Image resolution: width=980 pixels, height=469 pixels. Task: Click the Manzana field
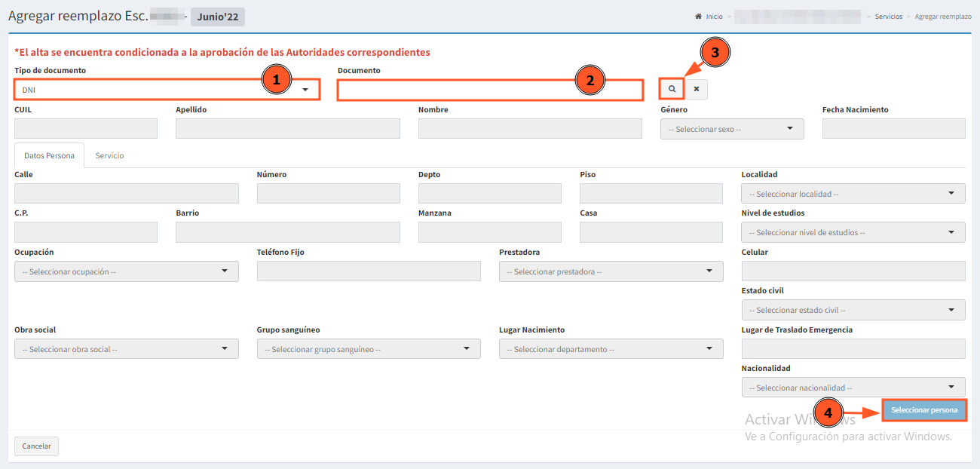pos(490,232)
